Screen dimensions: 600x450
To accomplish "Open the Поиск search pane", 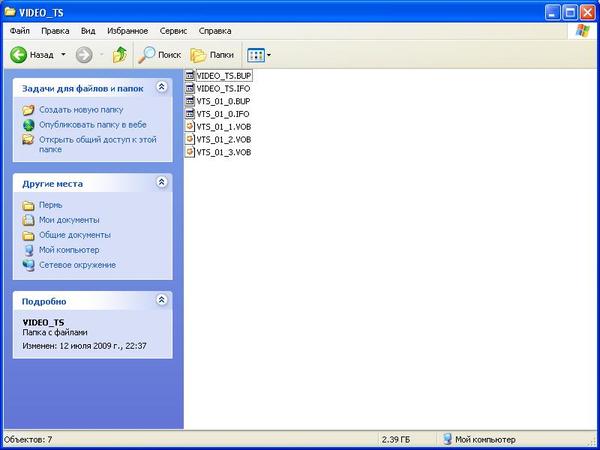I will tap(159, 55).
